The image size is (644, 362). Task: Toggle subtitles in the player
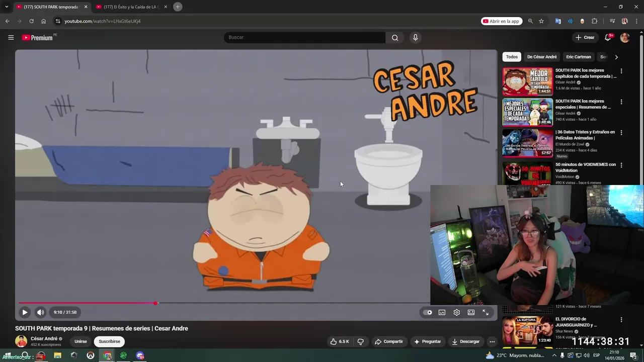click(x=442, y=312)
